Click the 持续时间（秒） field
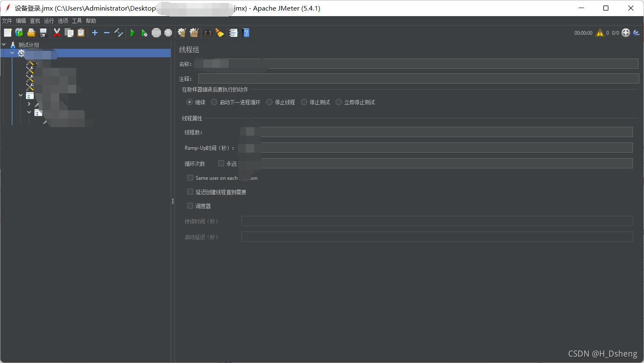644x363 pixels. click(x=437, y=221)
